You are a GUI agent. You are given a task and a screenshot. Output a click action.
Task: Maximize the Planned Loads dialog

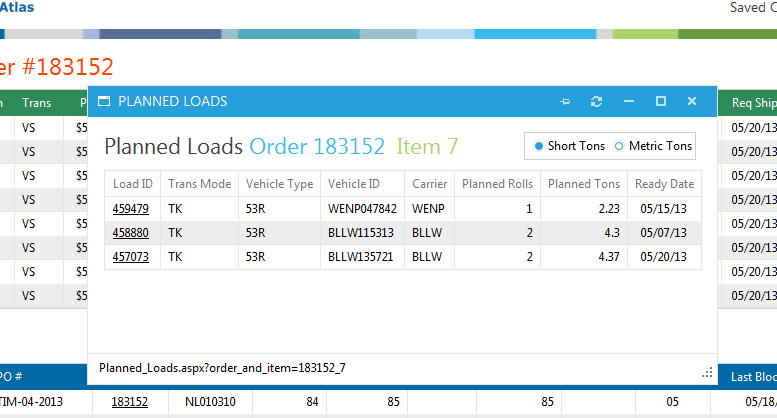pyautogui.click(x=661, y=101)
